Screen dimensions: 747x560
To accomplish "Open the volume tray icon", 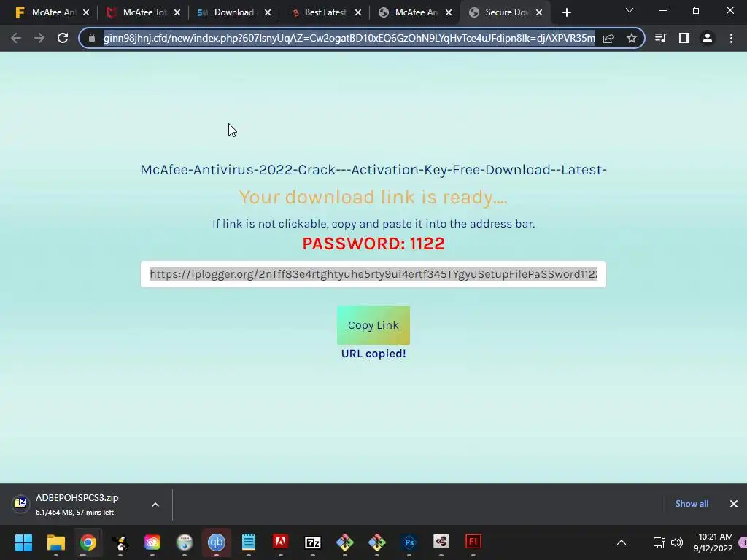I will [676, 542].
